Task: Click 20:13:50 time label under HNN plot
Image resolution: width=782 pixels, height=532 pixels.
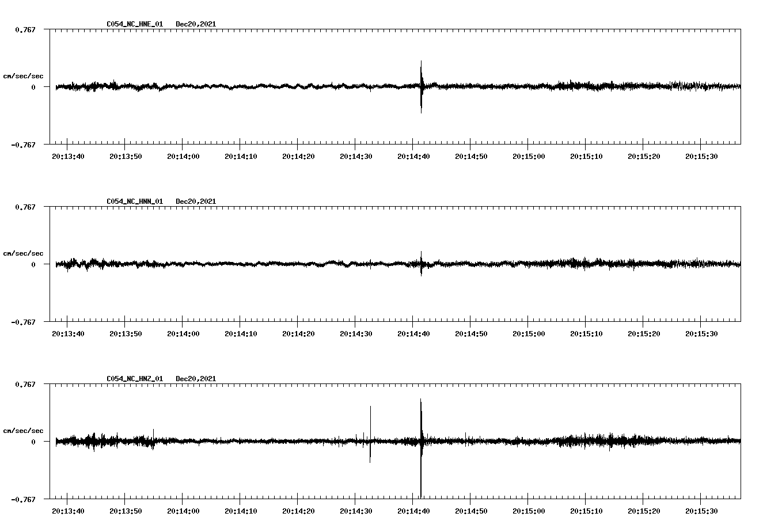Action: click(x=126, y=333)
